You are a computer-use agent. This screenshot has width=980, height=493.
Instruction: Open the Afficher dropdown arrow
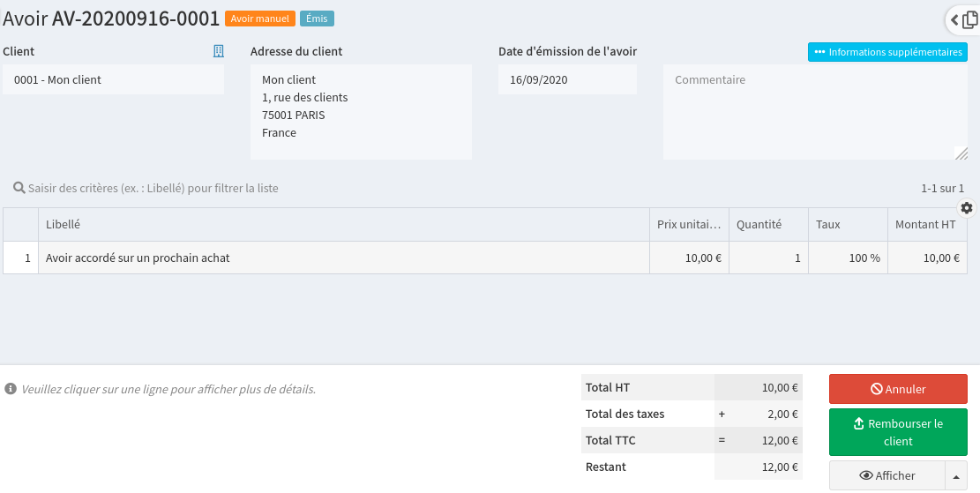coord(956,476)
